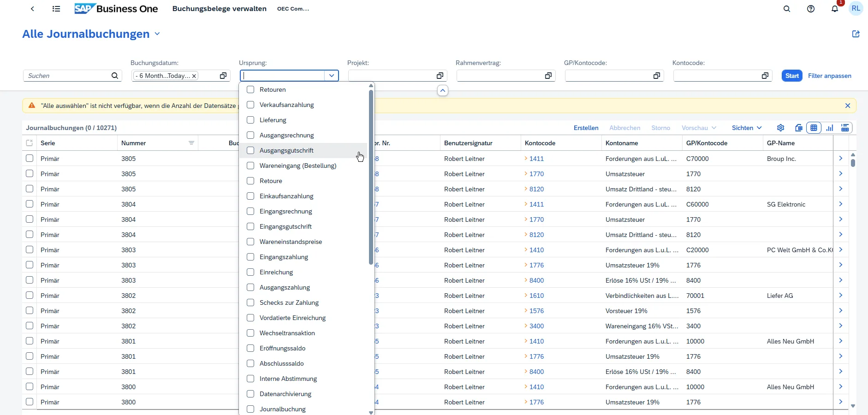Screen dimensions: 868x415
Task: Click the table settings gear icon
Action: click(780, 128)
